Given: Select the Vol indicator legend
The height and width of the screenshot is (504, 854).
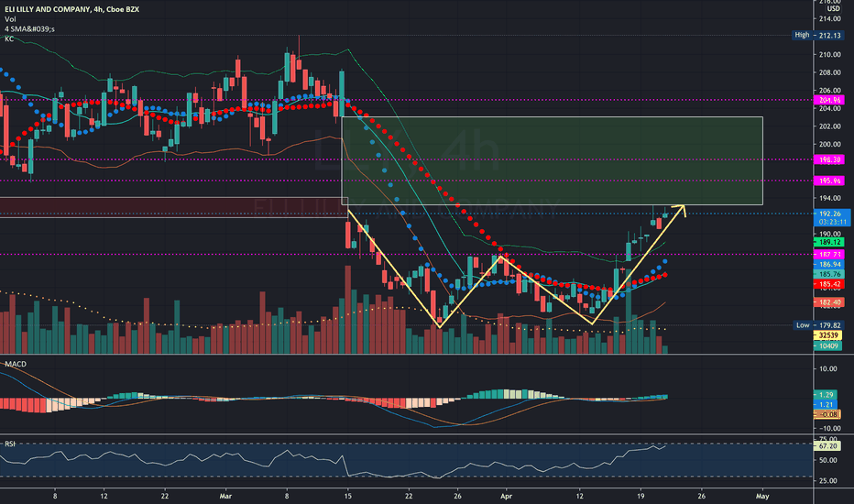Looking at the screenshot, I should (10, 19).
